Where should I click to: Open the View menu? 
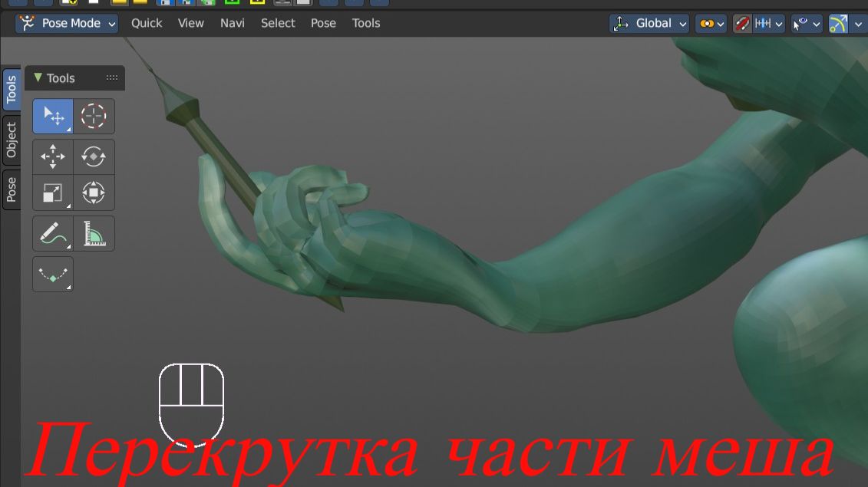pos(191,23)
